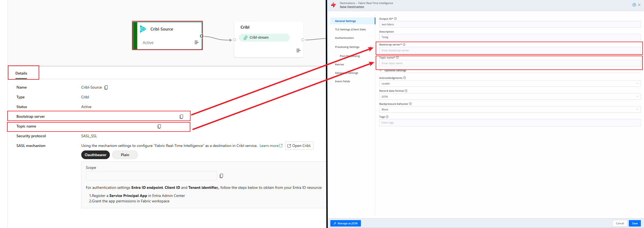
Task: Go to the Authentication settings section
Action: tap(344, 38)
